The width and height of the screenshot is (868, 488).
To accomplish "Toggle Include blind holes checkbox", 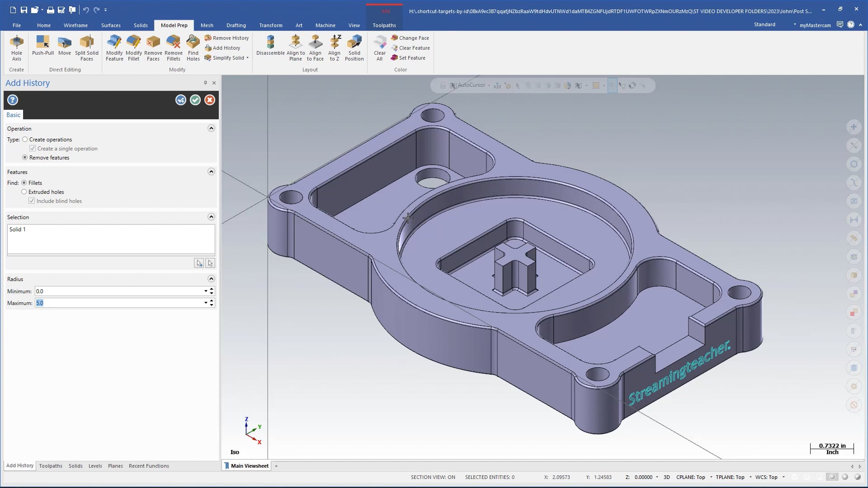I will pyautogui.click(x=32, y=201).
